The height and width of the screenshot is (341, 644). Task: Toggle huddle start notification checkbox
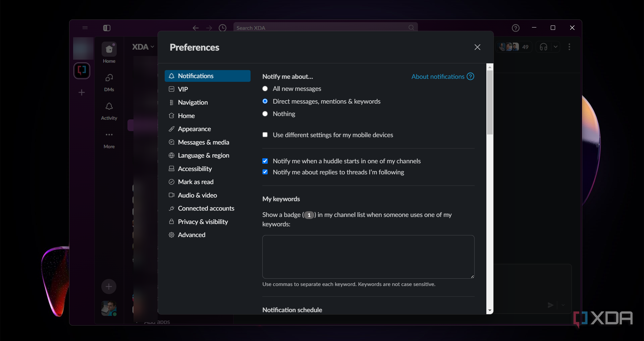[265, 161]
